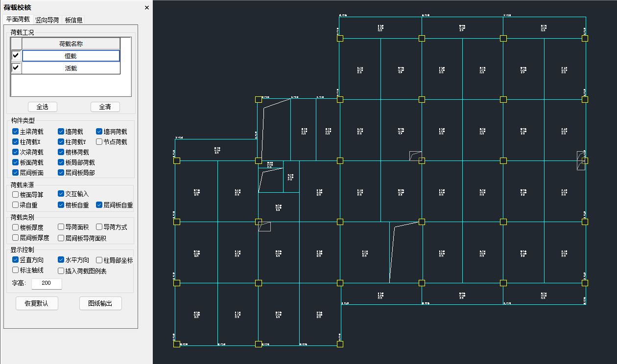Open the 板信息 tab
The height and width of the screenshot is (364, 617).
click(73, 20)
